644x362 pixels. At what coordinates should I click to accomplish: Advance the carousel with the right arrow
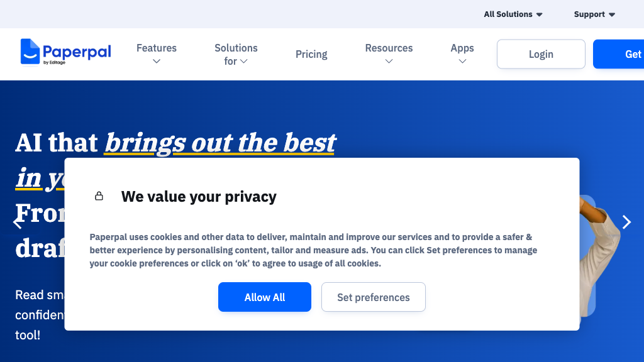pos(626,222)
